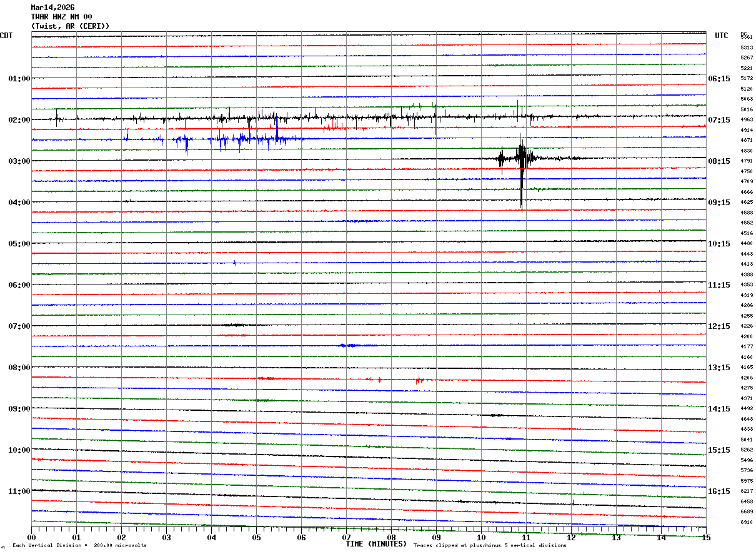Click the 15 minute tick label
This screenshot has height=554, width=756.
[706, 538]
